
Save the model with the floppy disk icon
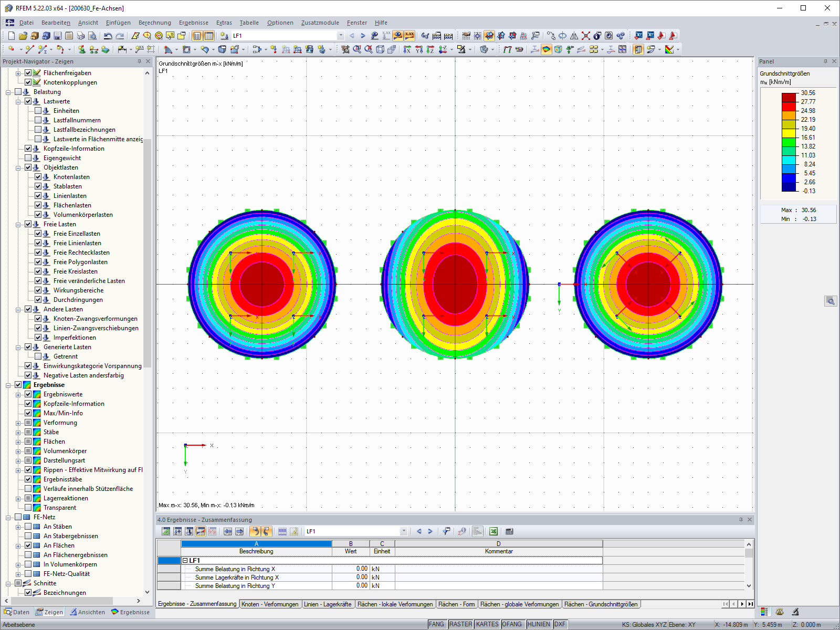[58, 36]
